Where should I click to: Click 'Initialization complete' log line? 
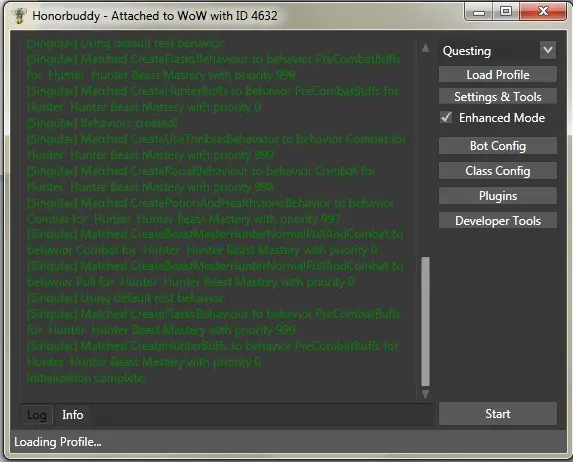[86, 378]
